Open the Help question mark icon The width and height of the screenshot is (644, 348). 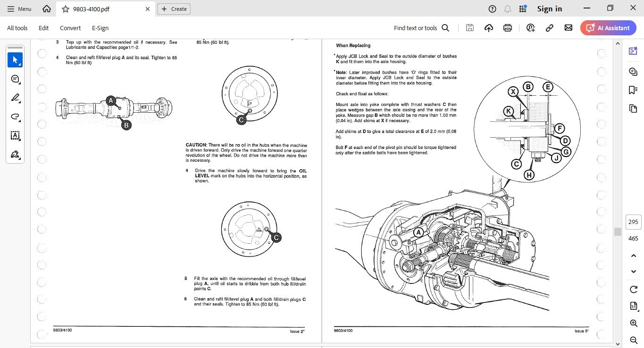[493, 9]
